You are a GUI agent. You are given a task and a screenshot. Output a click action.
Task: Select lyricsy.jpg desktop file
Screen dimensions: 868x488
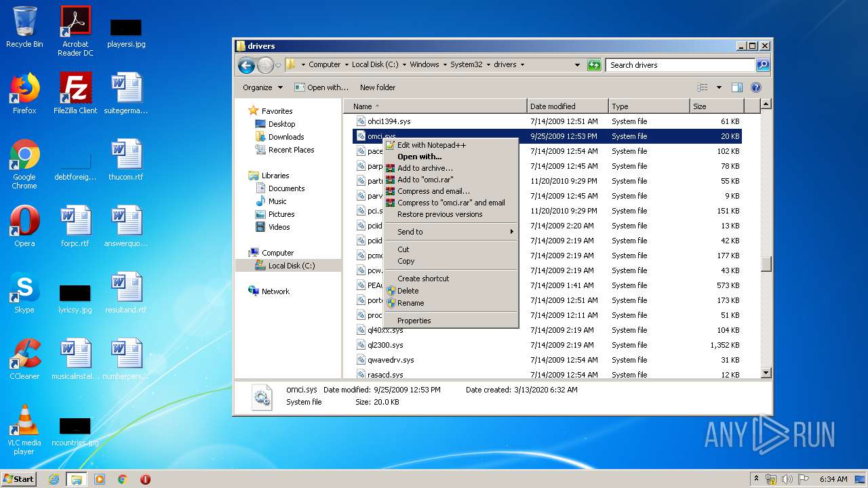click(x=75, y=299)
